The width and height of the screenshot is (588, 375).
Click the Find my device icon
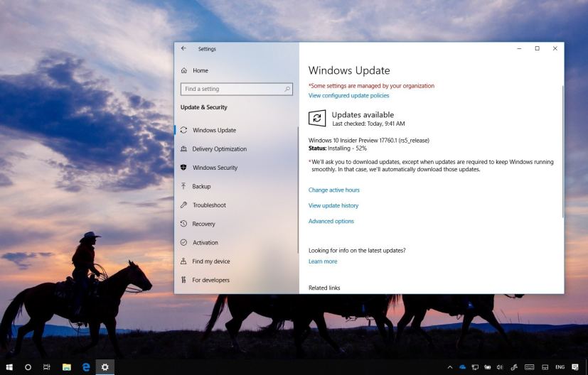(183, 261)
